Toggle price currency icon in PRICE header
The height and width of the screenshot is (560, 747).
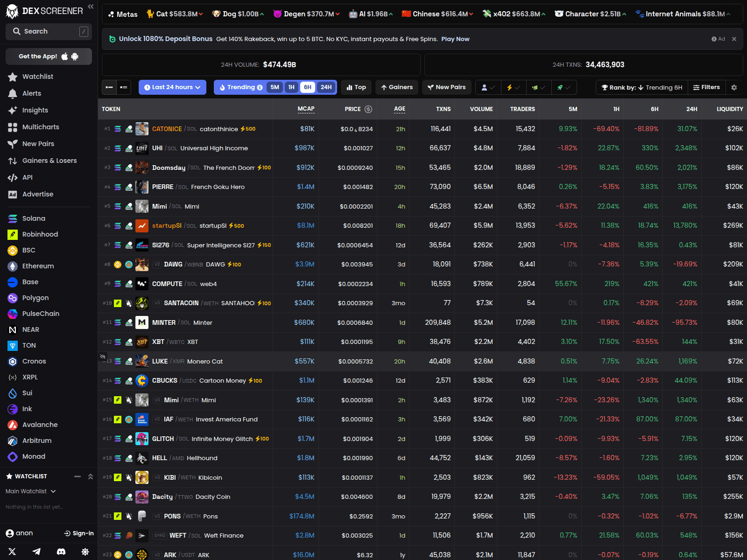pos(368,109)
